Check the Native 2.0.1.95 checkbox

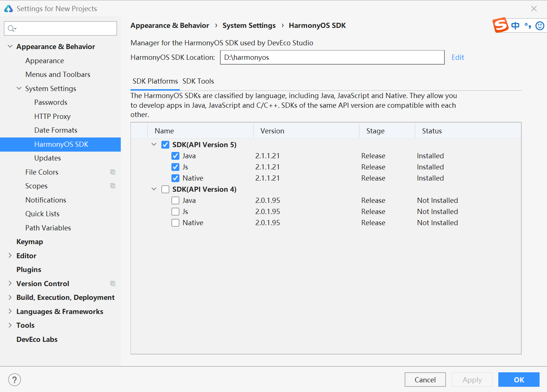(175, 223)
